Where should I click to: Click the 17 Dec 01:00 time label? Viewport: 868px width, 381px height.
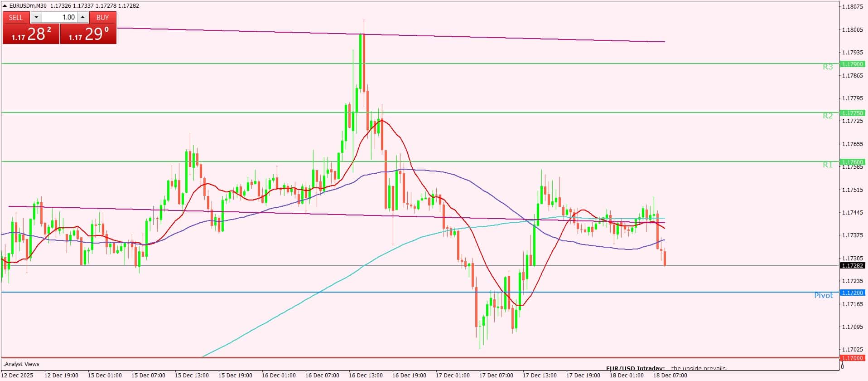453,376
